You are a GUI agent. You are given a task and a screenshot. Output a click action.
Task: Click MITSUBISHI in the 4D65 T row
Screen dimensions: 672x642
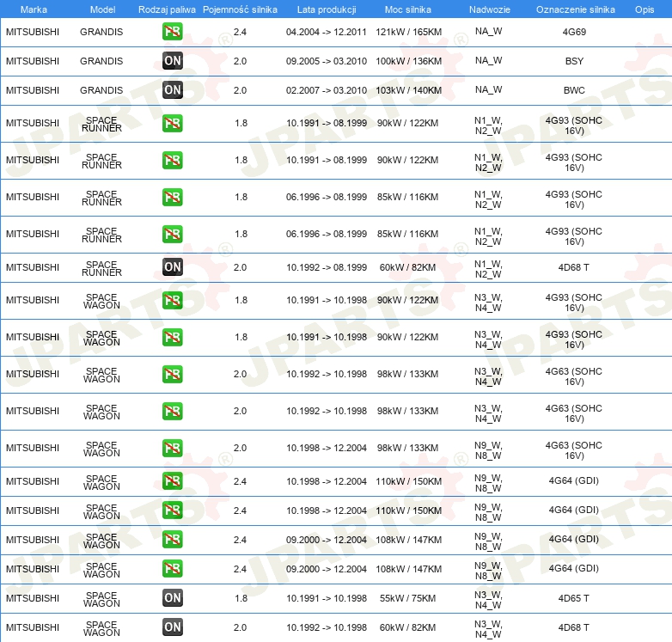pyautogui.click(x=33, y=598)
